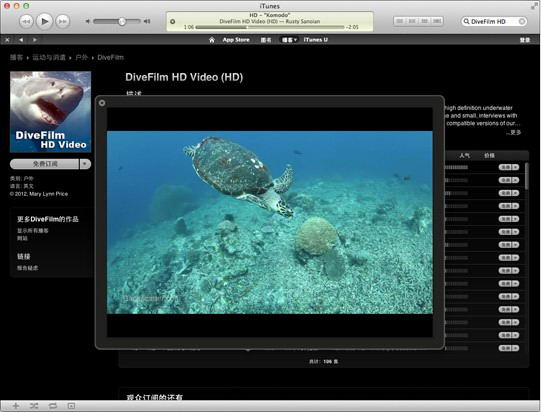Go to 播客 in the breadcrumb
The width and height of the screenshot is (541, 412).
pyautogui.click(x=16, y=57)
